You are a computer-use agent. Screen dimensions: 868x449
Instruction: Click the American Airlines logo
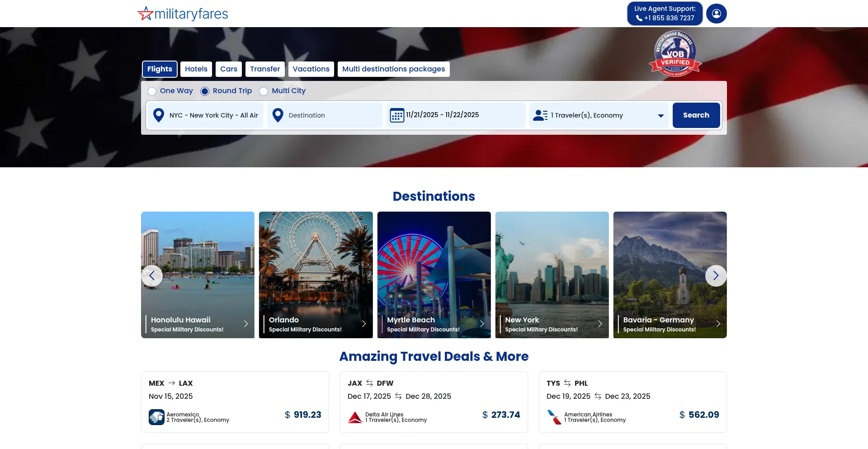(554, 417)
